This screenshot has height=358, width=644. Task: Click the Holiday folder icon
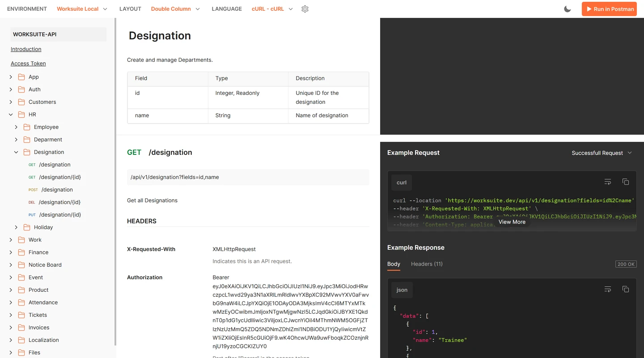point(26,227)
